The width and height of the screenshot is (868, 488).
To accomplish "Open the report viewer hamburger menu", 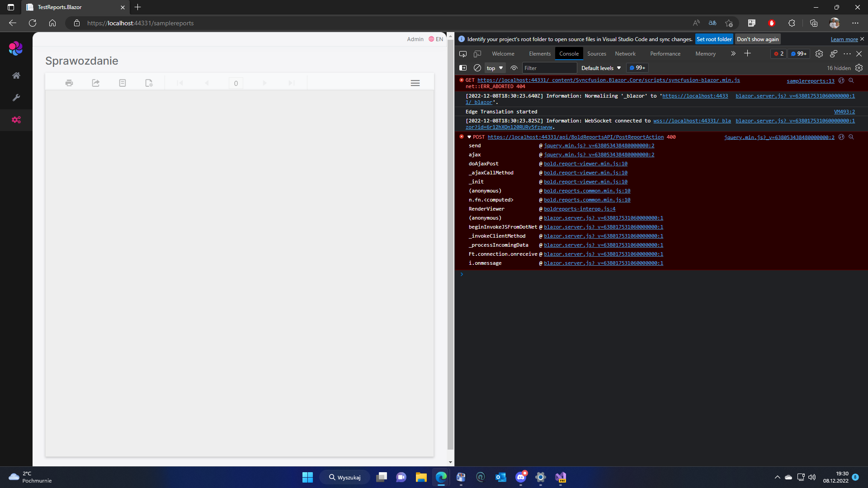I will click(x=415, y=83).
